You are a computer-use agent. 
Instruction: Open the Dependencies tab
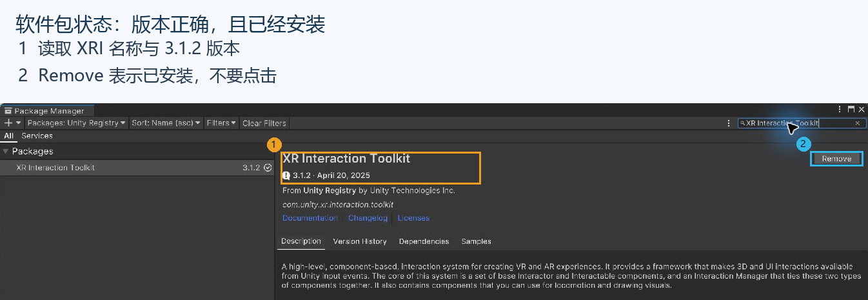click(424, 241)
